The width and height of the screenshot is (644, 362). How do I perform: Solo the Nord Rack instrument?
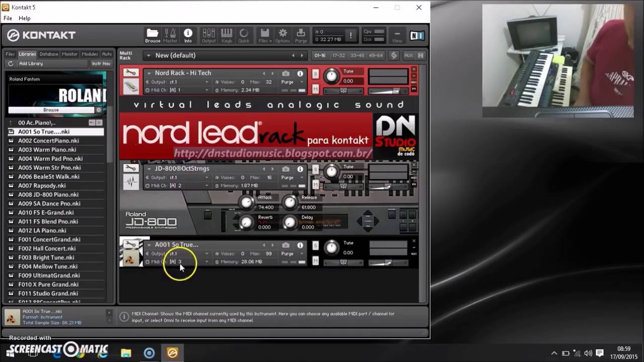[x=315, y=74]
